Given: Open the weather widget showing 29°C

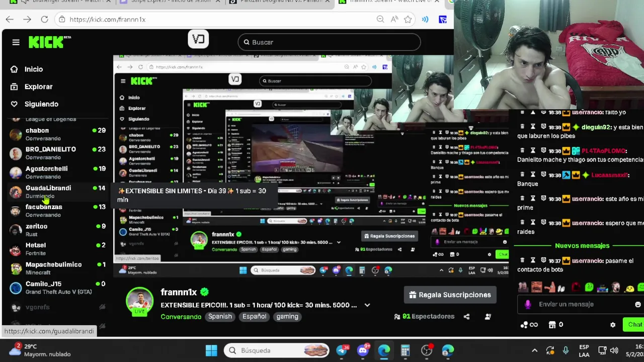Looking at the screenshot, I should (40, 350).
